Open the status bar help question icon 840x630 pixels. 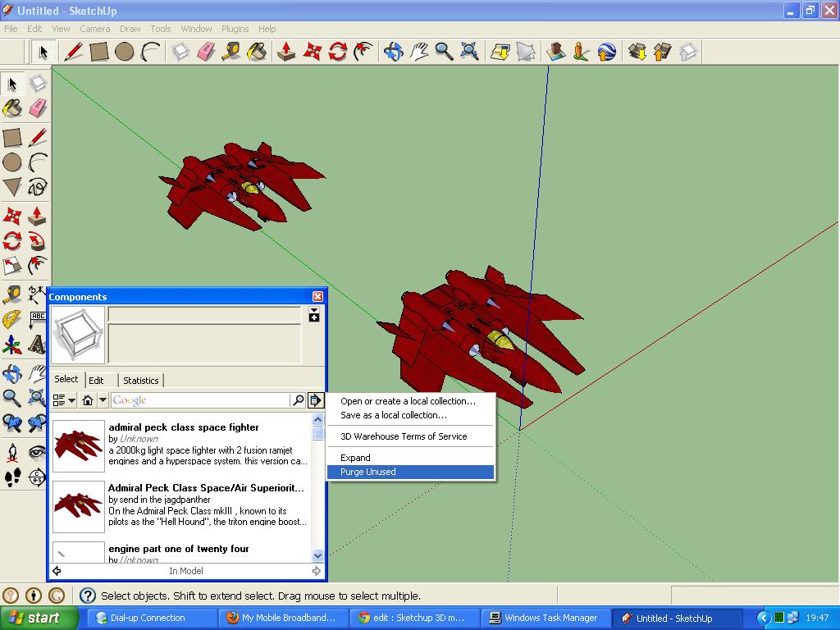87,596
